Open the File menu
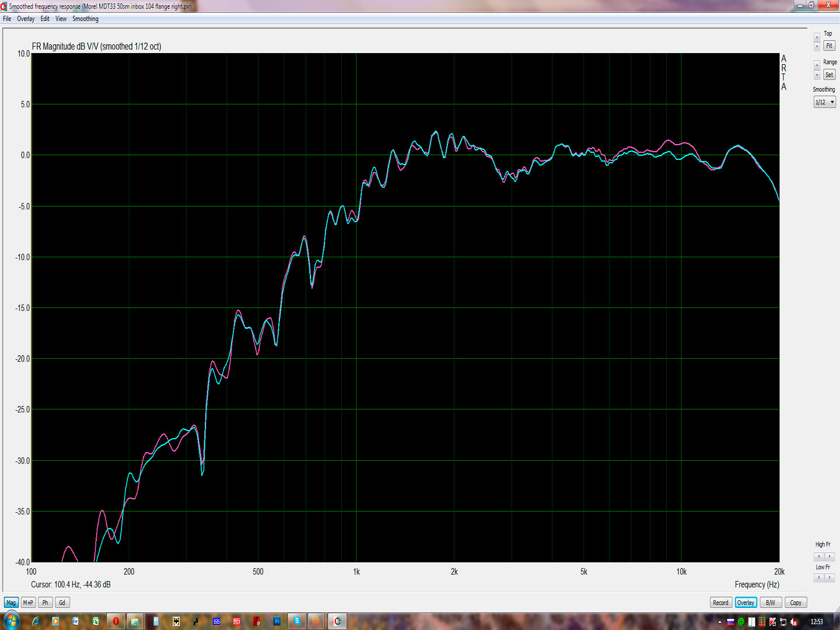 tap(7, 19)
